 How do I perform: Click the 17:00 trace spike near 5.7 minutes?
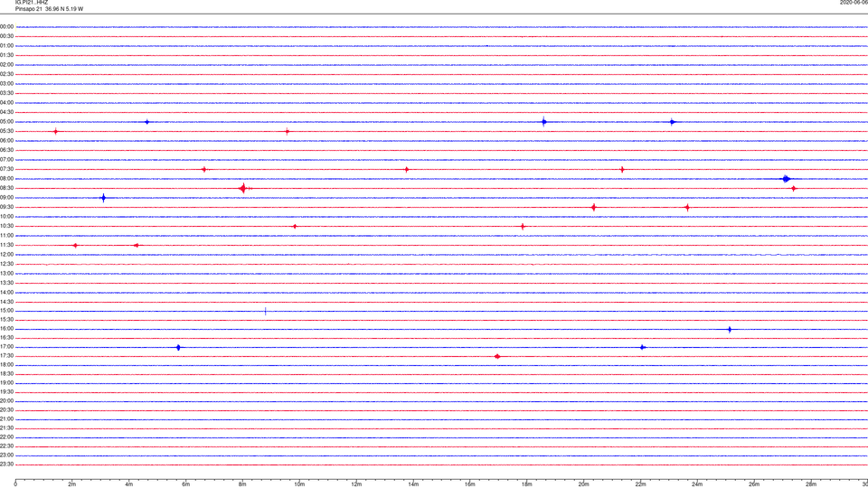click(x=178, y=347)
